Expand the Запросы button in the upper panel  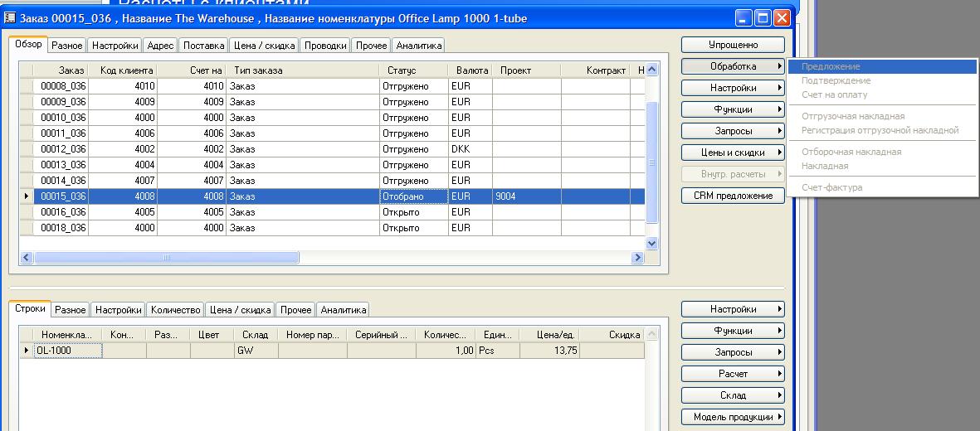tap(733, 131)
